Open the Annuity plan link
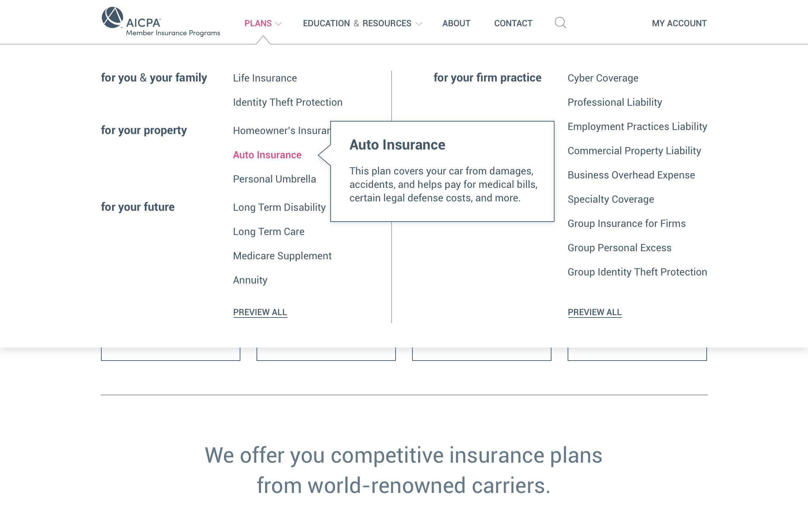The image size is (808, 532). [250, 280]
